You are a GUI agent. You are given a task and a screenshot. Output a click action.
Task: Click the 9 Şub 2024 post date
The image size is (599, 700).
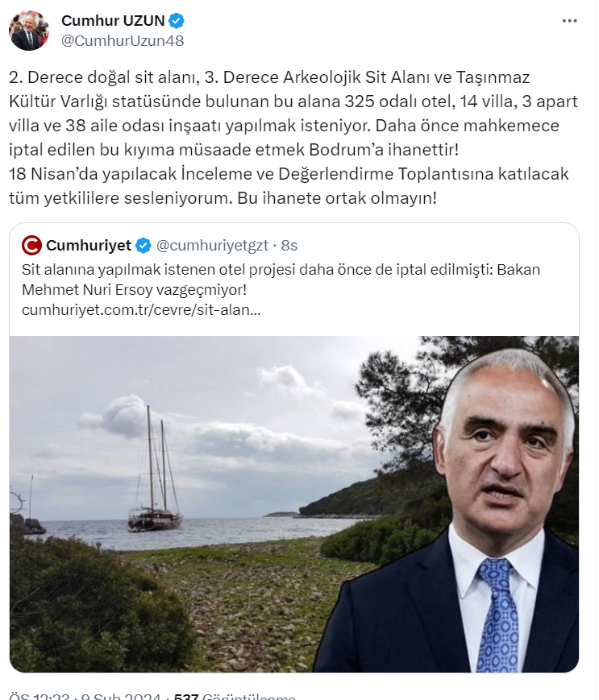click(x=120, y=697)
